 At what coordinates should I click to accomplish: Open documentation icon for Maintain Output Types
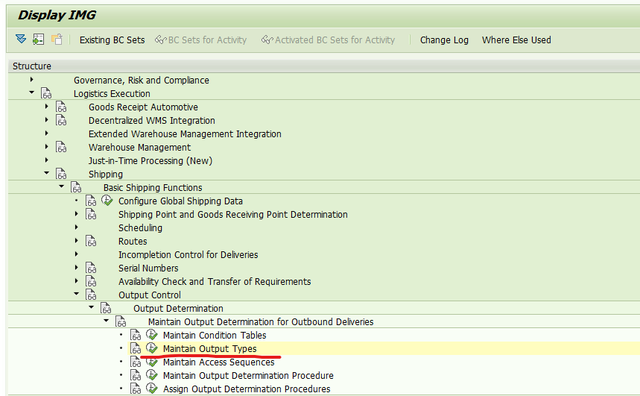click(x=136, y=348)
